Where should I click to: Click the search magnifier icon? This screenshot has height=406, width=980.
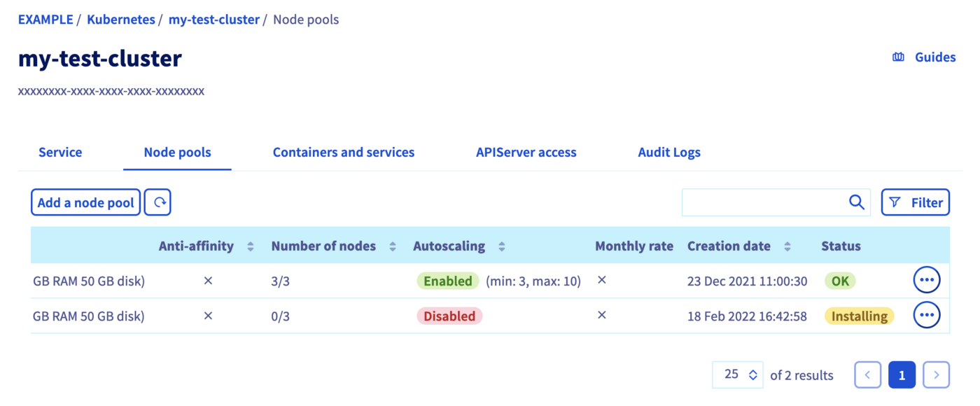click(x=857, y=202)
